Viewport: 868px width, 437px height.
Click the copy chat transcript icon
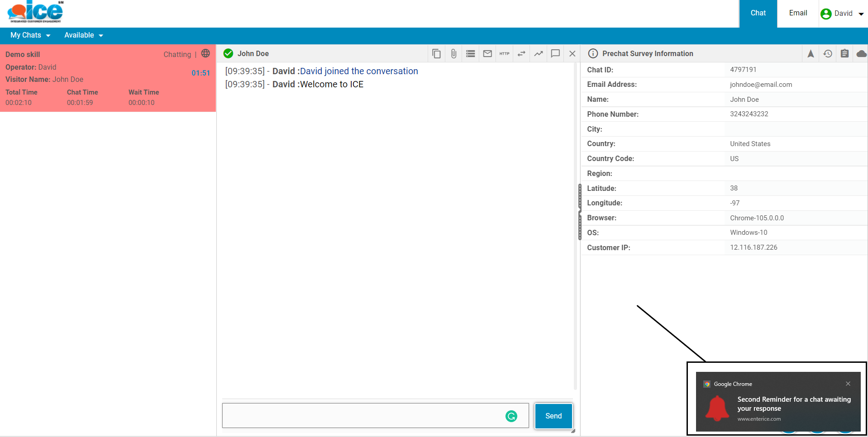click(436, 54)
